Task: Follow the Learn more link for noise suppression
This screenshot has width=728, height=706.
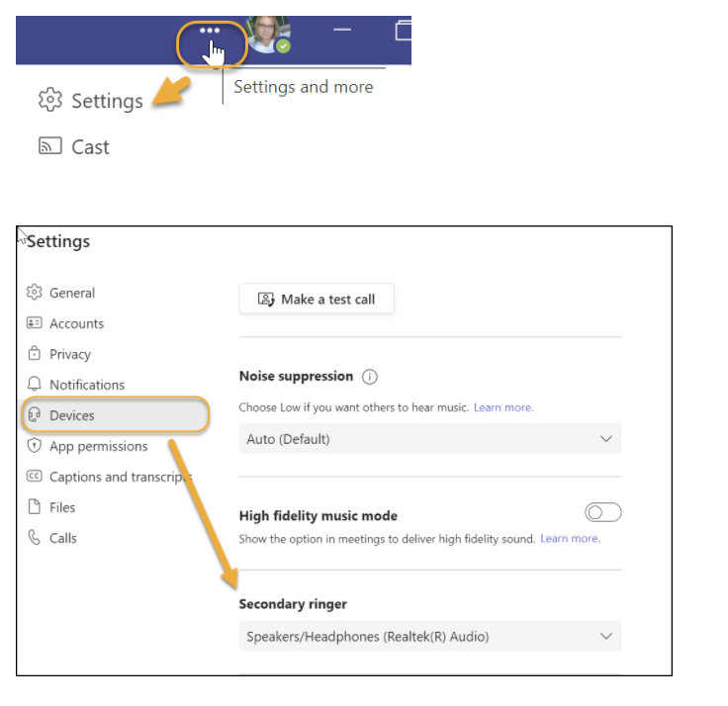Action: [x=503, y=407]
